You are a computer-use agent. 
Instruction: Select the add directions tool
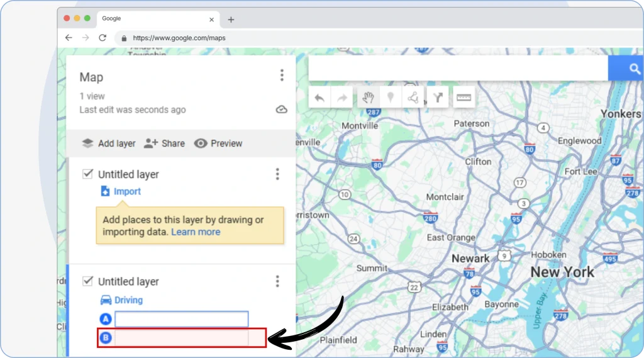click(x=438, y=98)
